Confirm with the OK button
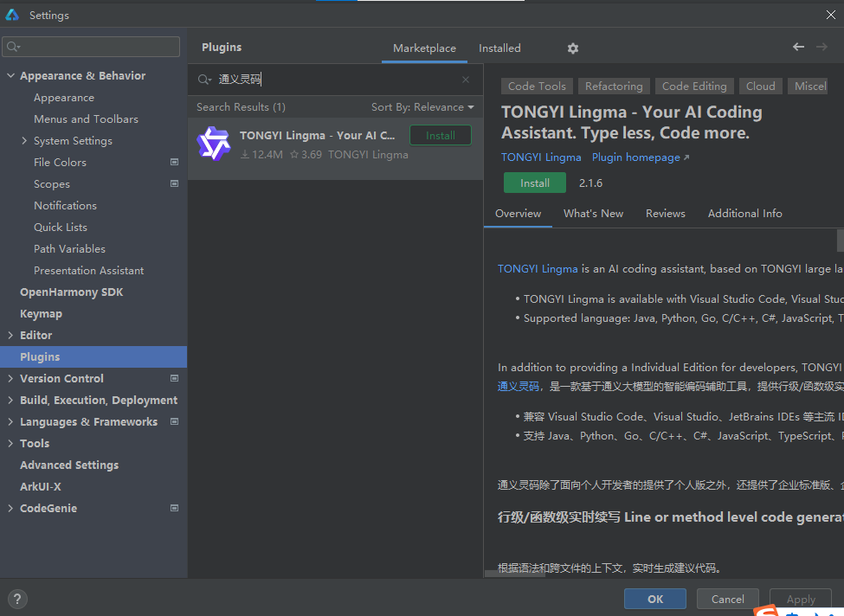Image resolution: width=844 pixels, height=616 pixels. (655, 599)
